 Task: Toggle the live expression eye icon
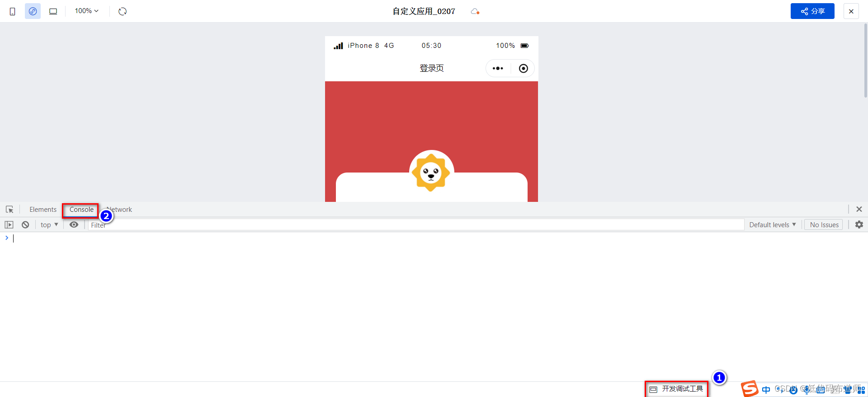click(74, 224)
